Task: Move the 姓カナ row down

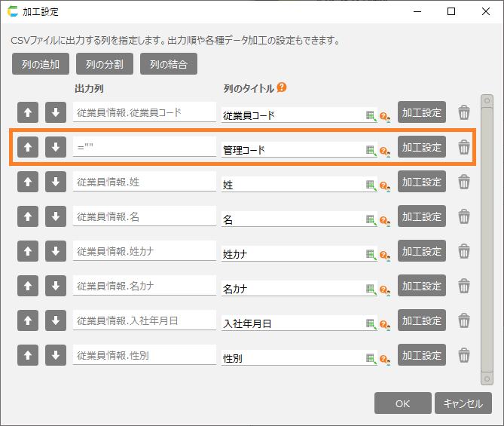Action: click(x=55, y=251)
